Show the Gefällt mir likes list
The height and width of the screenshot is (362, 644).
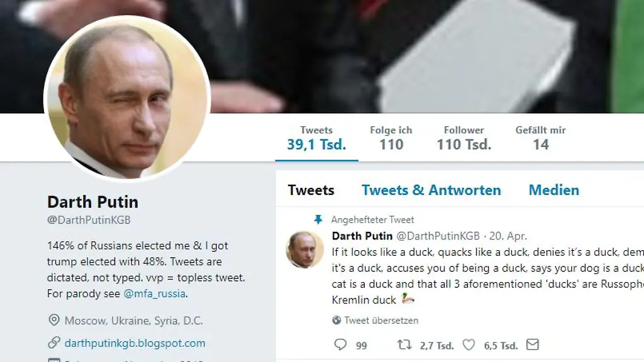[540, 138]
